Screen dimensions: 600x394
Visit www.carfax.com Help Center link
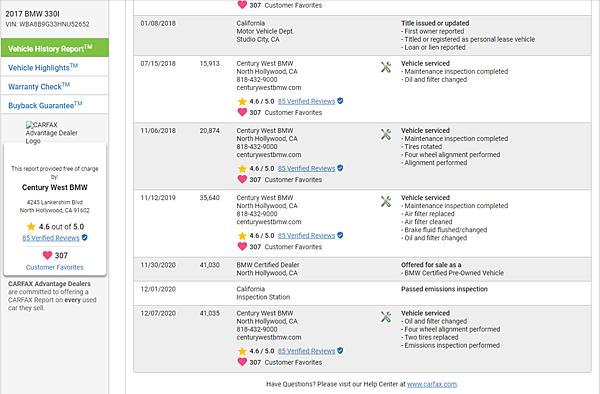pyautogui.click(x=432, y=384)
